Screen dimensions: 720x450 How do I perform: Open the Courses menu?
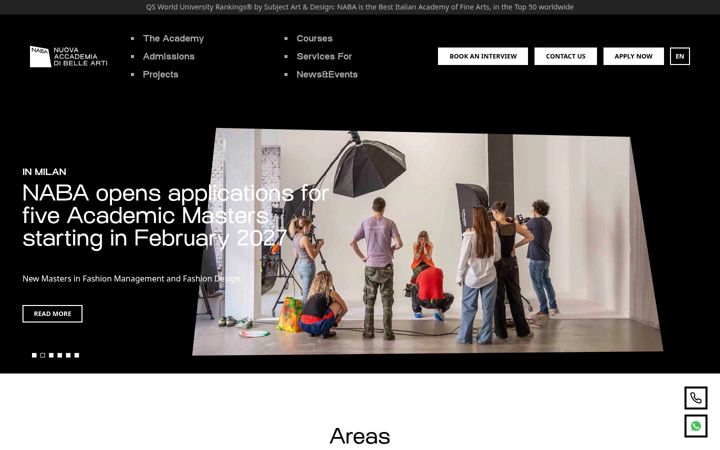tap(314, 39)
